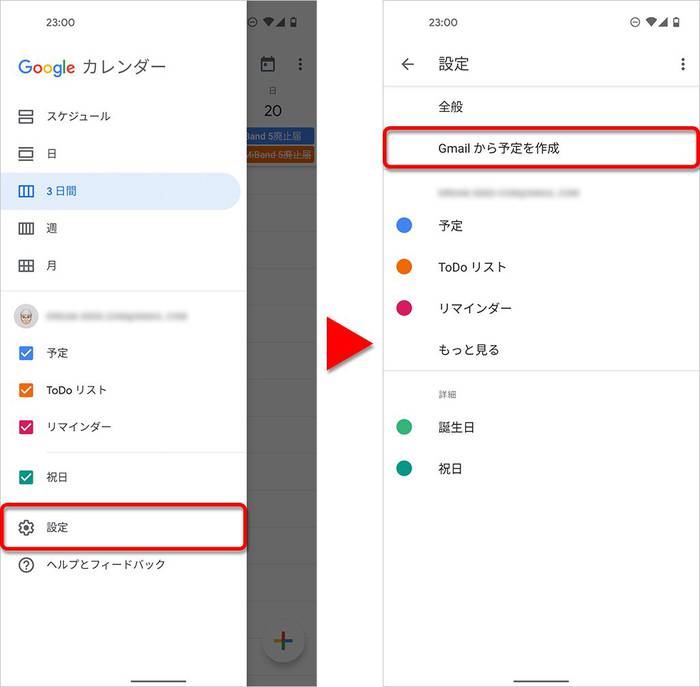Tap blue 予定 color dot in settings
Viewport: 700px width, 687px height.
click(x=404, y=225)
